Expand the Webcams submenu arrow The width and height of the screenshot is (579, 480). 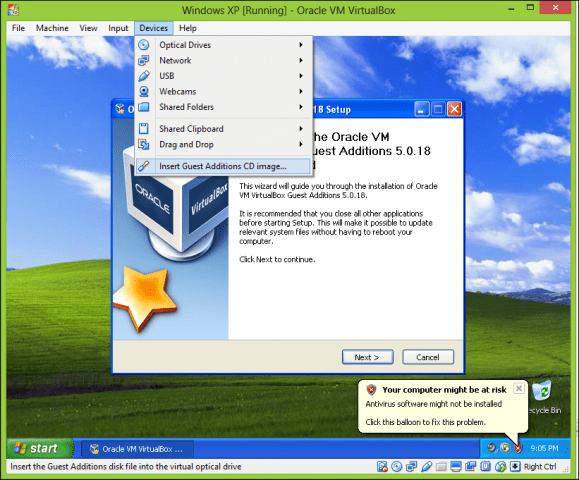coord(301,92)
